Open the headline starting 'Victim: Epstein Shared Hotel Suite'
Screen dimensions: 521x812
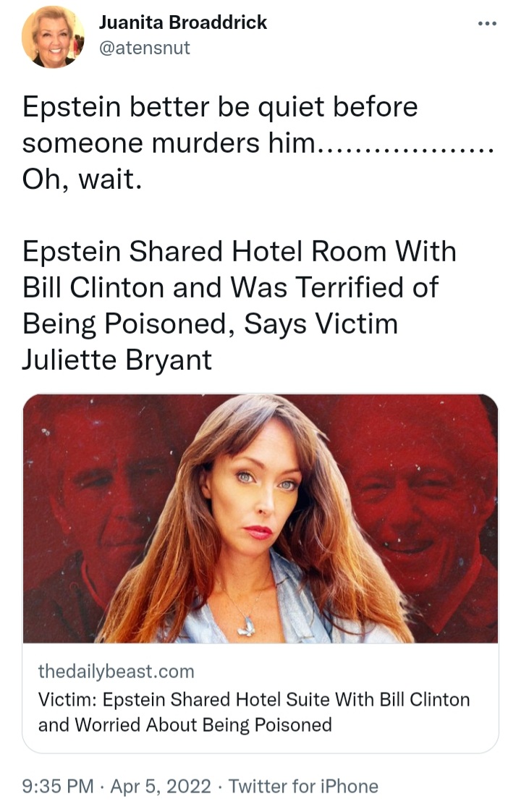pos(254,699)
